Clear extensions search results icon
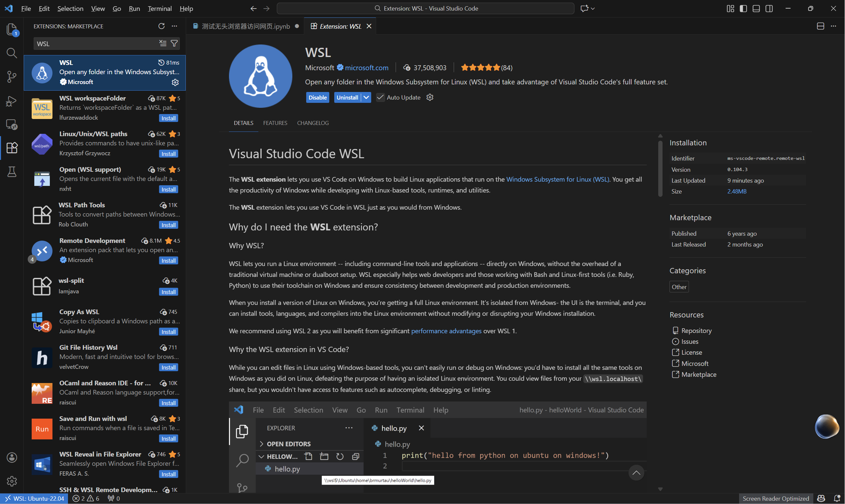 click(x=163, y=44)
